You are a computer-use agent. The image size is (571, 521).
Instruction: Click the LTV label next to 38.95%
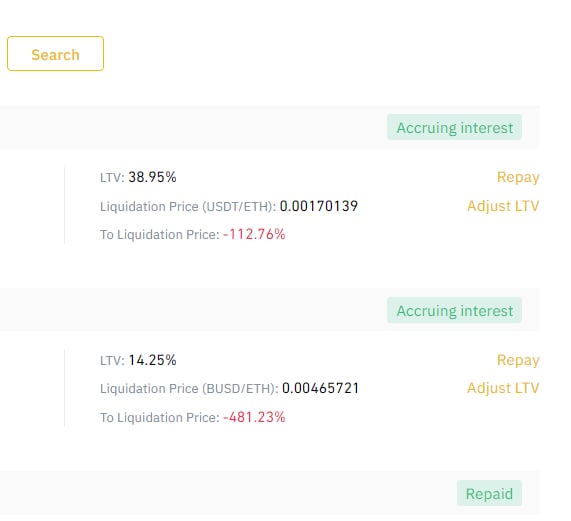click(112, 178)
